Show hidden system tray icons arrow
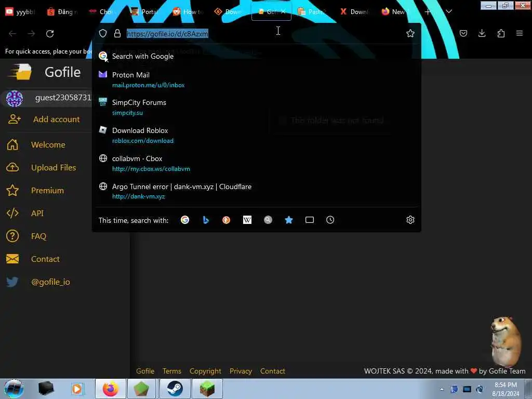Screen dimensions: 532x399 442,389
